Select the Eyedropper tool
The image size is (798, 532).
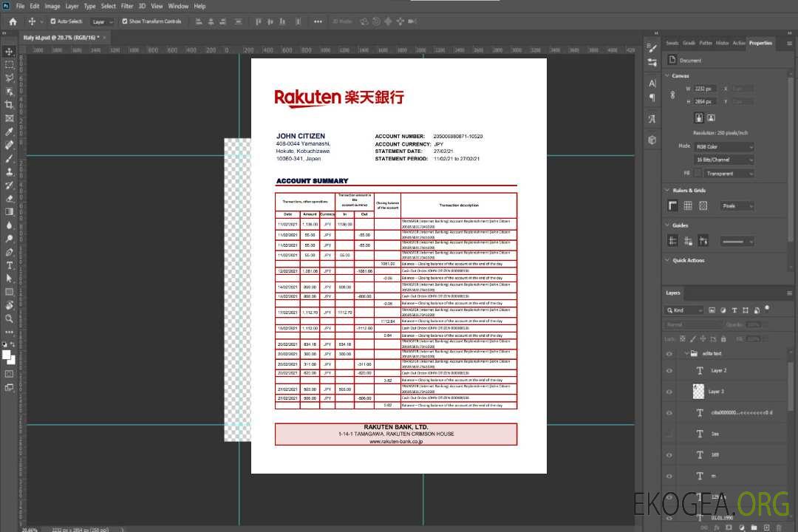9,132
